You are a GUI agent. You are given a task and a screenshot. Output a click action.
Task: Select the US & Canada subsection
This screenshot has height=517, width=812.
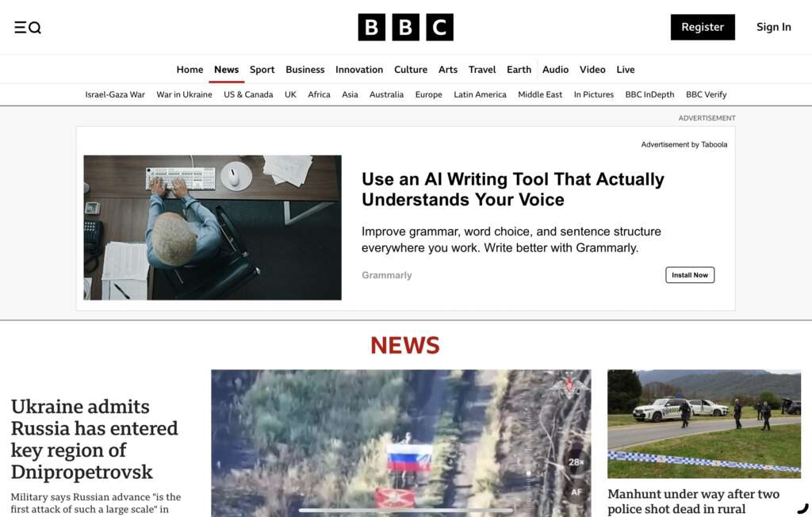click(x=248, y=95)
